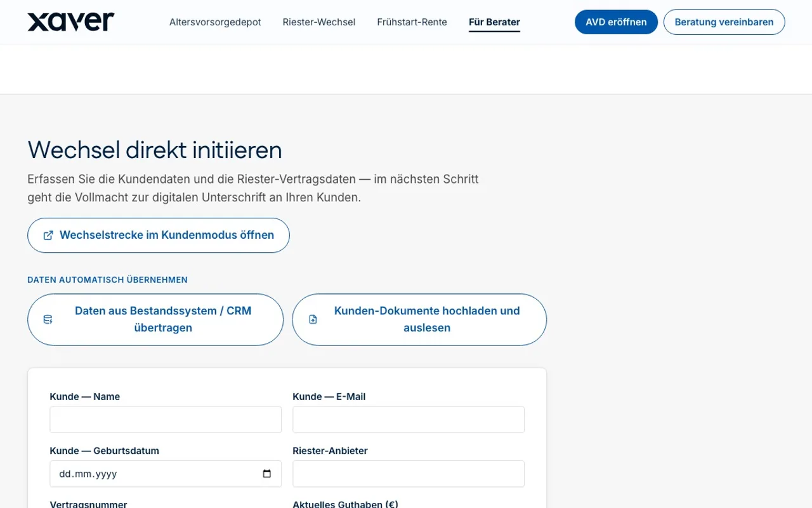Image resolution: width=812 pixels, height=508 pixels.
Task: Open the Frühstart-Rente nav link
Action: pyautogui.click(x=412, y=22)
